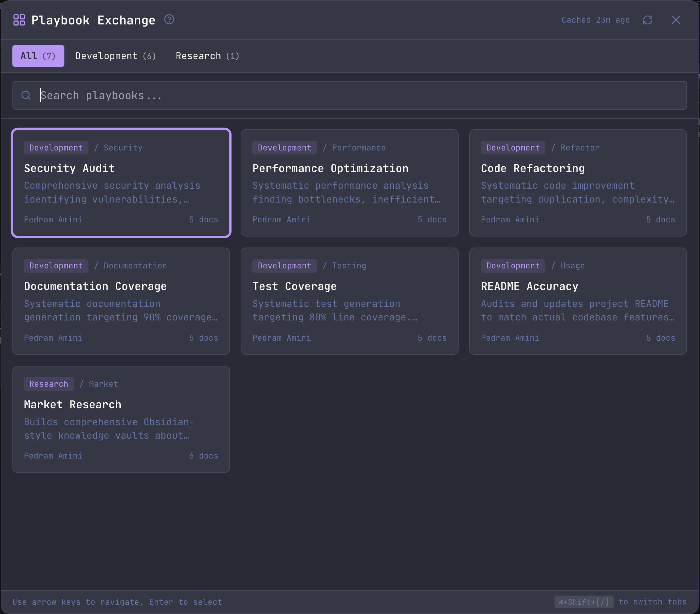
Task: Click Development tag on Test Coverage card
Action: pos(284,266)
